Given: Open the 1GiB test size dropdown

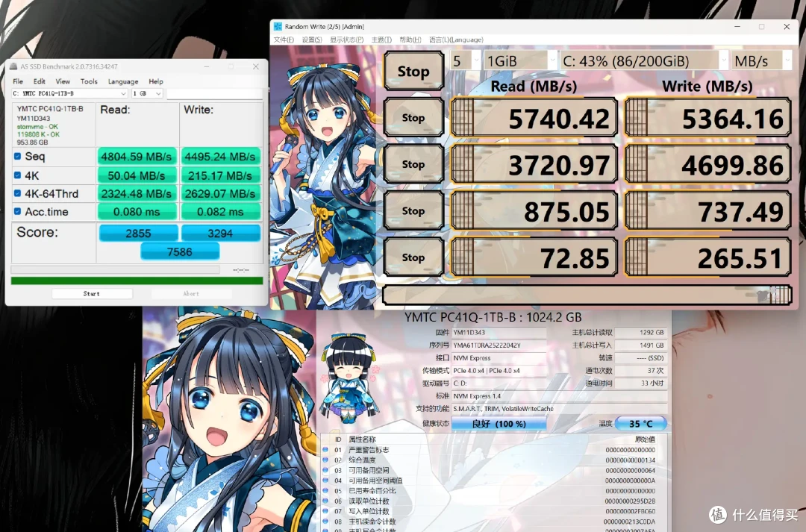Looking at the screenshot, I should [520, 61].
